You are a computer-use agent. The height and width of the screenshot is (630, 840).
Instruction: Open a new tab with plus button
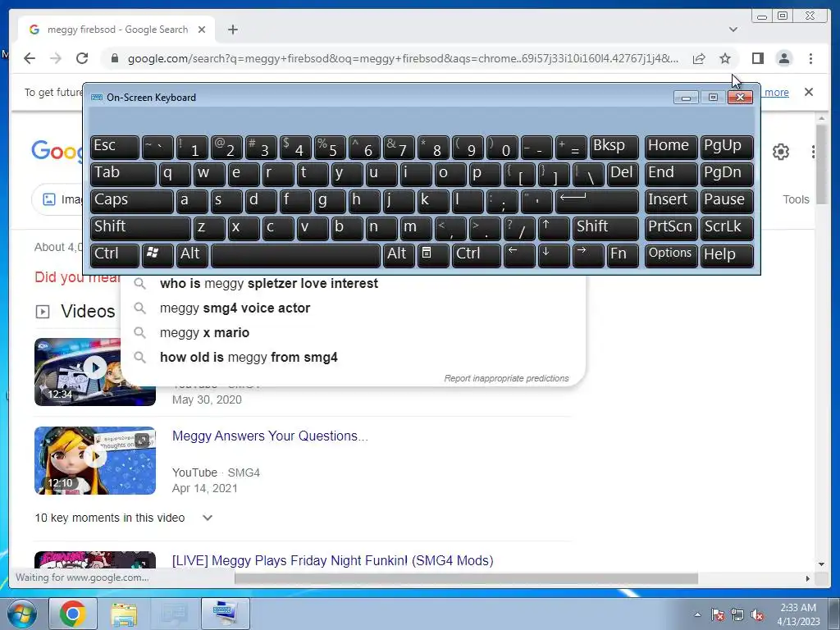232,30
